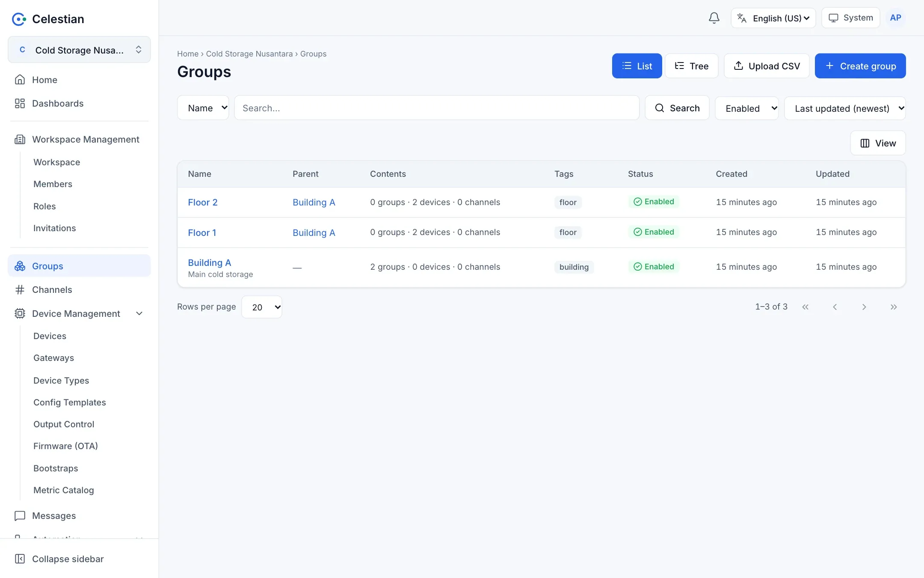The width and height of the screenshot is (924, 578).
Task: Open the Cold Storage Nusantara workspace switcher
Action: tap(79, 50)
